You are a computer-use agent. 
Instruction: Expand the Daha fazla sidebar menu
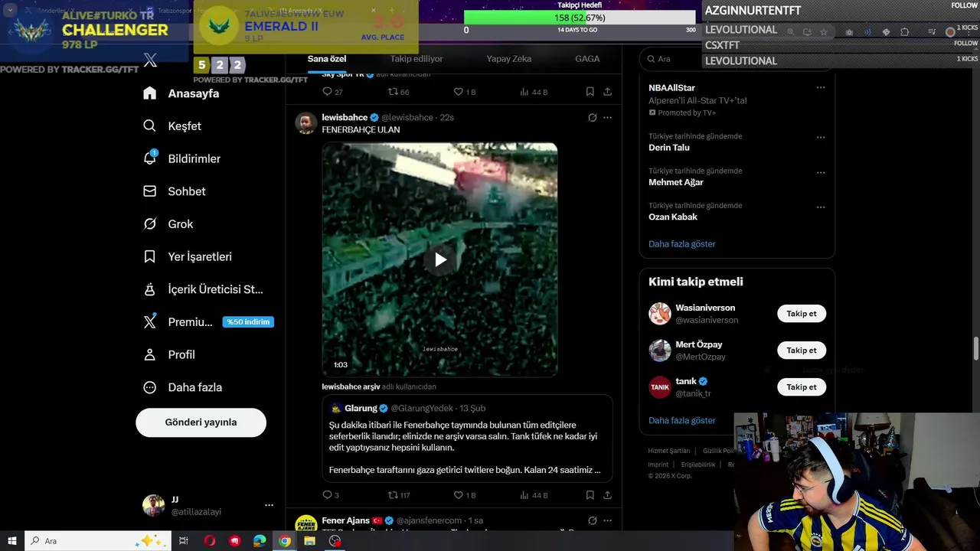pos(184,387)
